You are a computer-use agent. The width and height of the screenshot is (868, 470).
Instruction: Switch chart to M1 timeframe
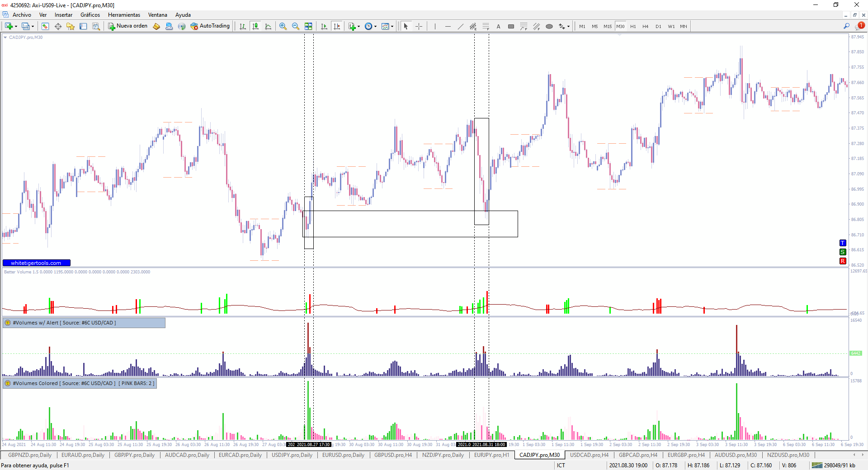(582, 26)
